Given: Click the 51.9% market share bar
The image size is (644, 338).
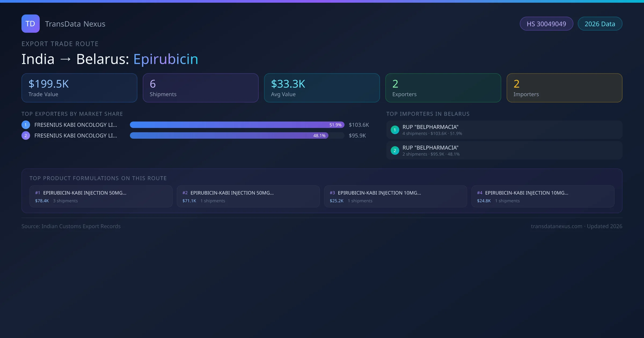Looking at the screenshot, I should 237,125.
